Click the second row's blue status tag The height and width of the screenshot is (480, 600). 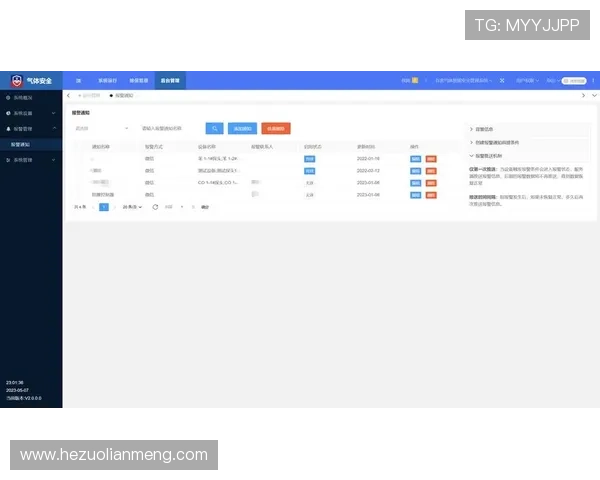pyautogui.click(x=310, y=171)
